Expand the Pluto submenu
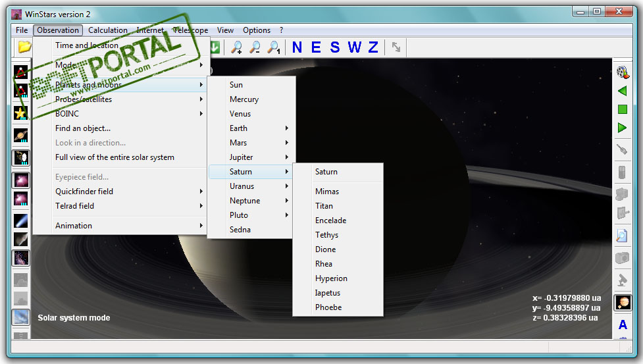This screenshot has height=364, width=643. tap(251, 215)
